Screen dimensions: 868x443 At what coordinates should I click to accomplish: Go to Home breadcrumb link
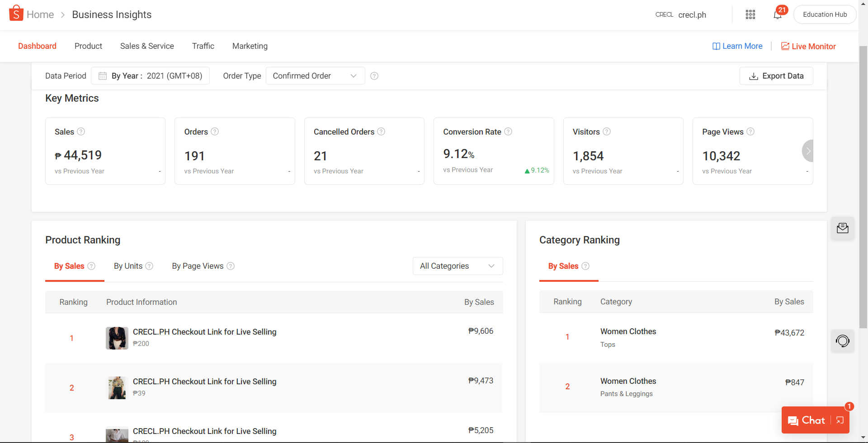tap(40, 14)
